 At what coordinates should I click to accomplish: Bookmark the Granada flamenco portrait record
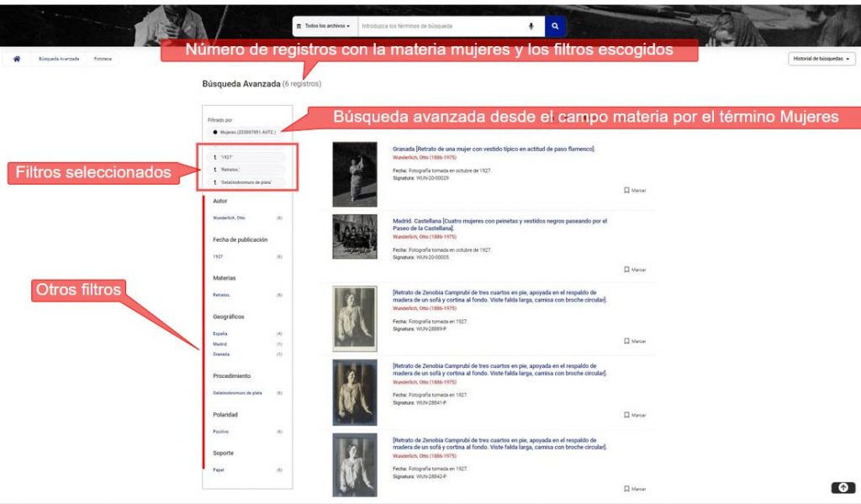635,191
